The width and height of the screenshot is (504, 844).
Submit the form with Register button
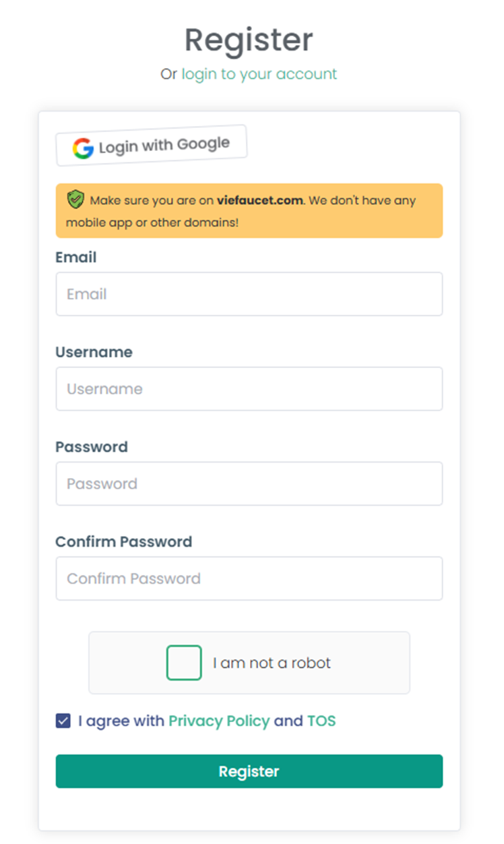249,771
